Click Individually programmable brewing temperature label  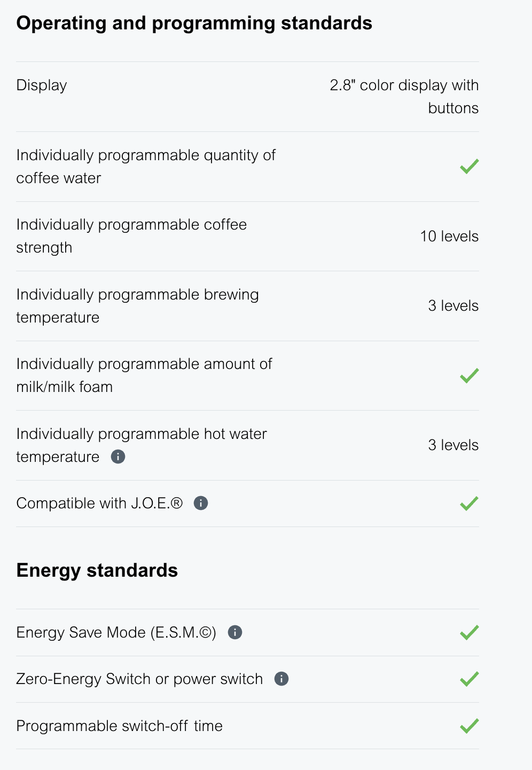[137, 305]
